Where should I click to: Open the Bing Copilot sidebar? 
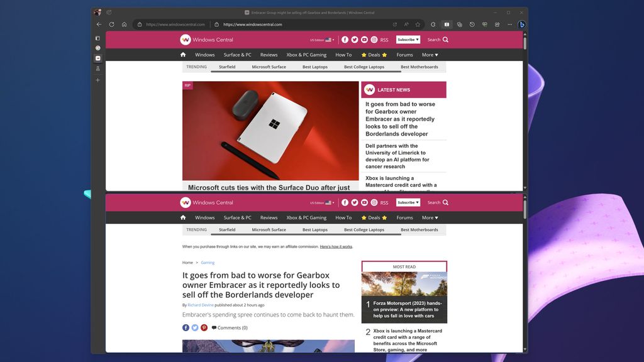(x=521, y=25)
